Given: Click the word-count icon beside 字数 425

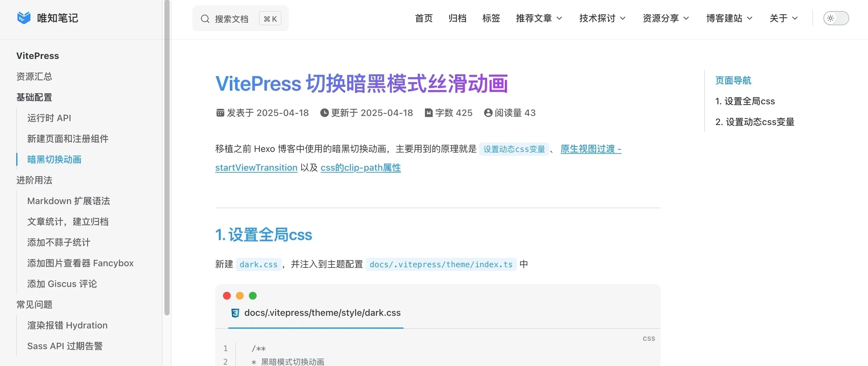Looking at the screenshot, I should click(428, 113).
